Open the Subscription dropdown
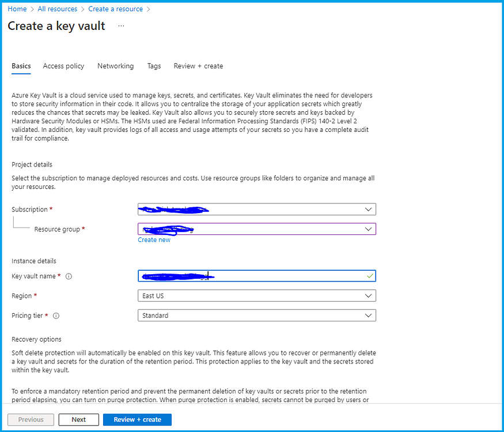The image size is (504, 432). pyautogui.click(x=257, y=209)
